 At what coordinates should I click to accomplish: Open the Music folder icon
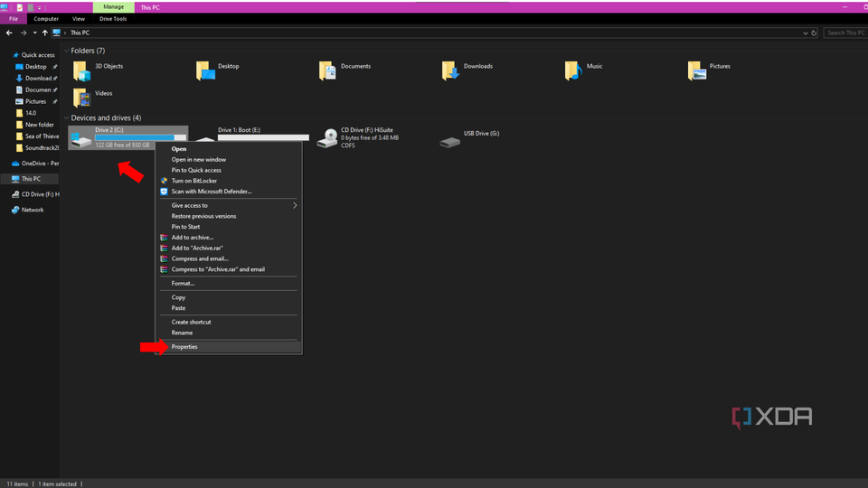coord(573,71)
